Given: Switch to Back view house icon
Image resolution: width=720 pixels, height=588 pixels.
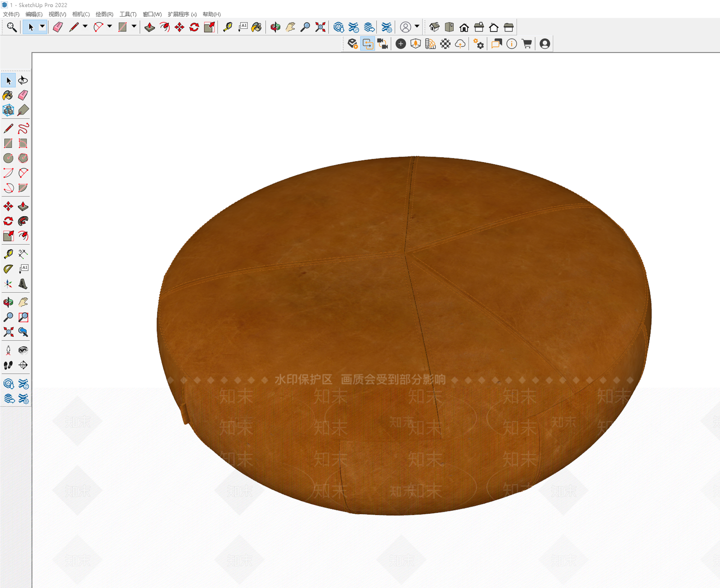Looking at the screenshot, I should [x=494, y=27].
